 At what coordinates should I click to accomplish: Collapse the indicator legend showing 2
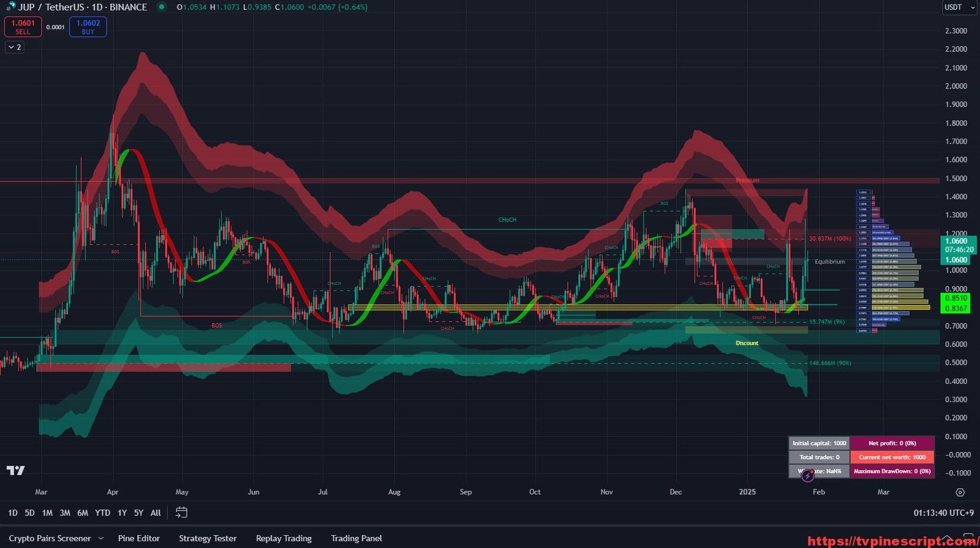pos(15,47)
